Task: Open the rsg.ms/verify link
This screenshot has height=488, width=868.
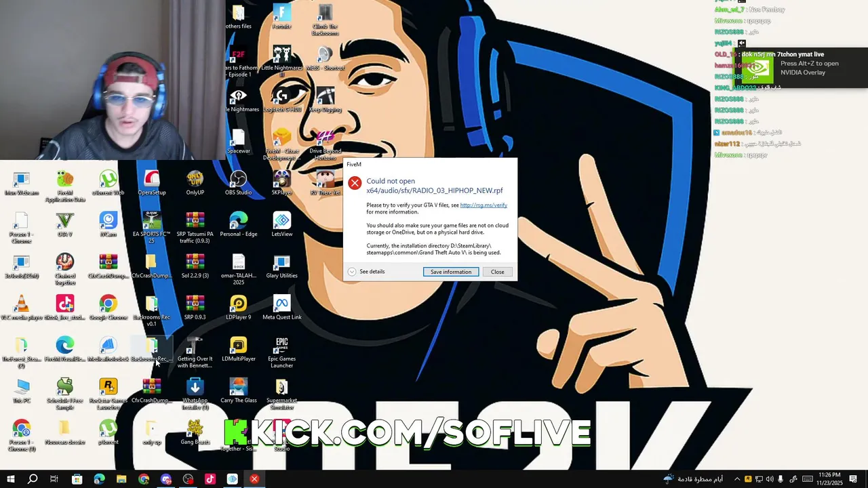Action: [x=484, y=205]
